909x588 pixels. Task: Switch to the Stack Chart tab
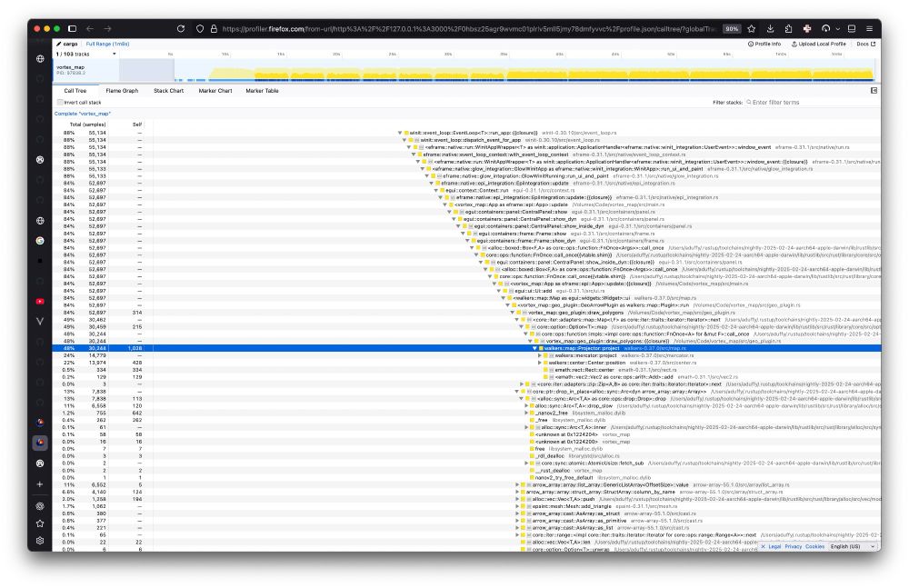coord(169,91)
